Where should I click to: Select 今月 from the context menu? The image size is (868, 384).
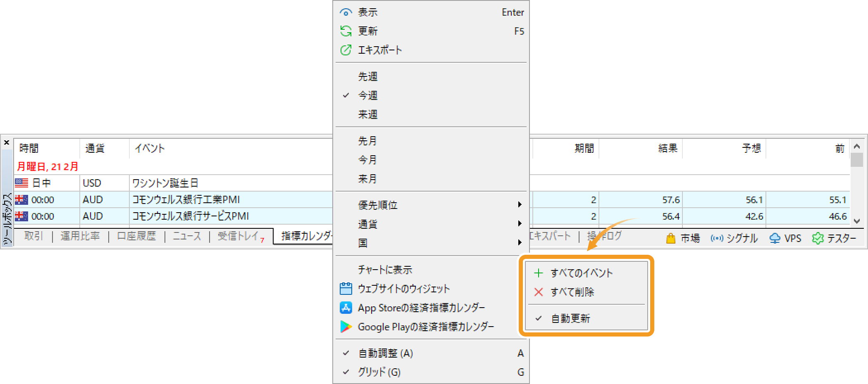(431, 160)
